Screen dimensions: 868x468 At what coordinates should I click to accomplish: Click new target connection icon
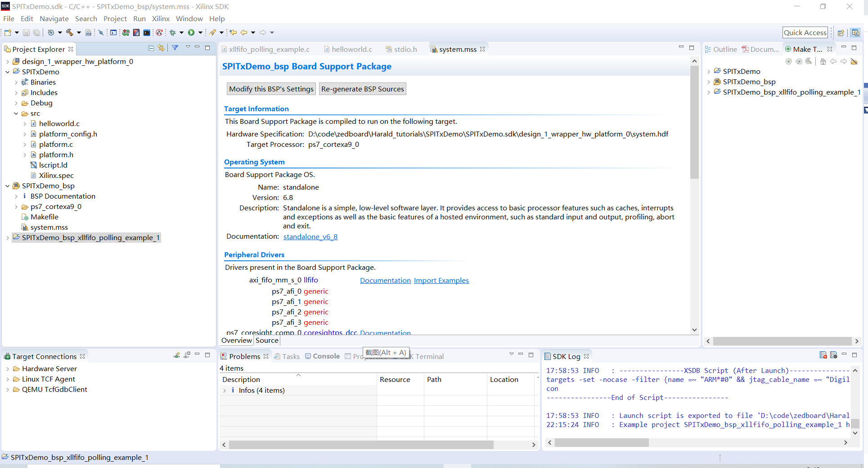point(177,355)
